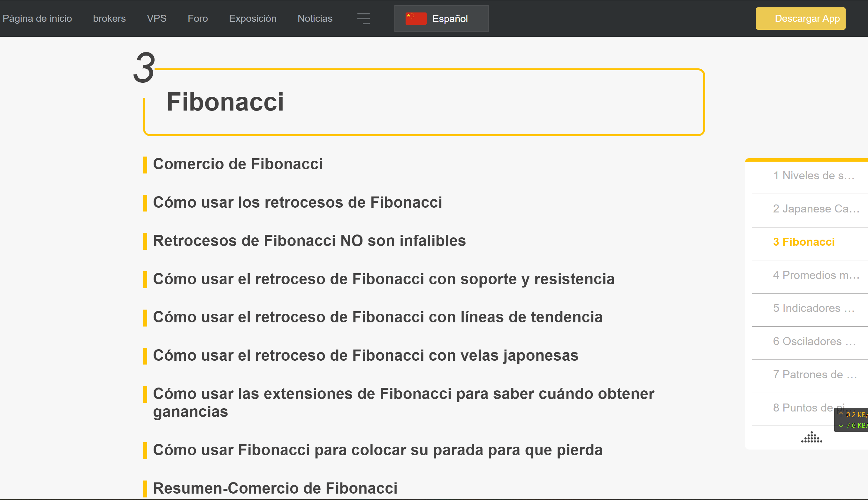The width and height of the screenshot is (868, 500).
Task: Click the dotted pyramid icon in sidebar
Action: pos(811,437)
